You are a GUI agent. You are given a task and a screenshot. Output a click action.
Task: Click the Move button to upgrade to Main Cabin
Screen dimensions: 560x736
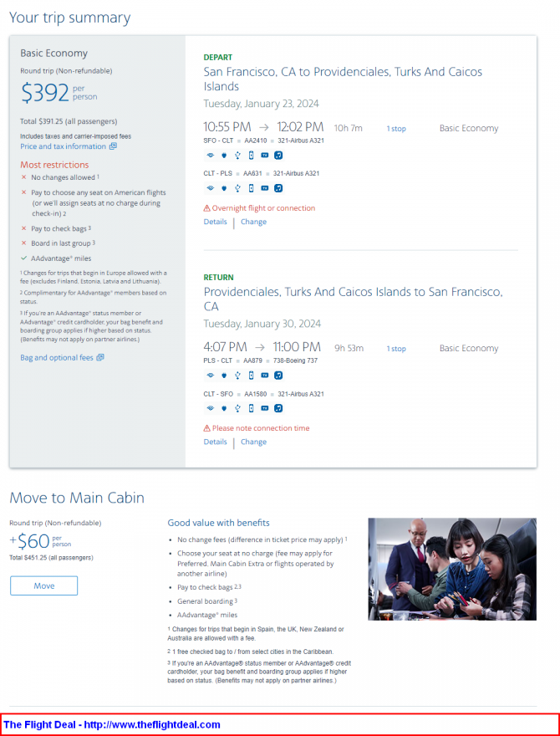44,585
